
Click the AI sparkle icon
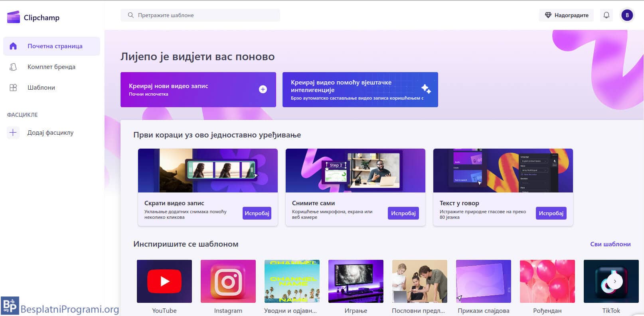pyautogui.click(x=426, y=88)
